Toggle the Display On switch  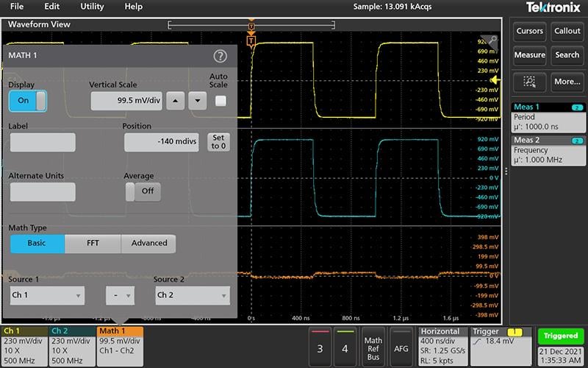28,101
